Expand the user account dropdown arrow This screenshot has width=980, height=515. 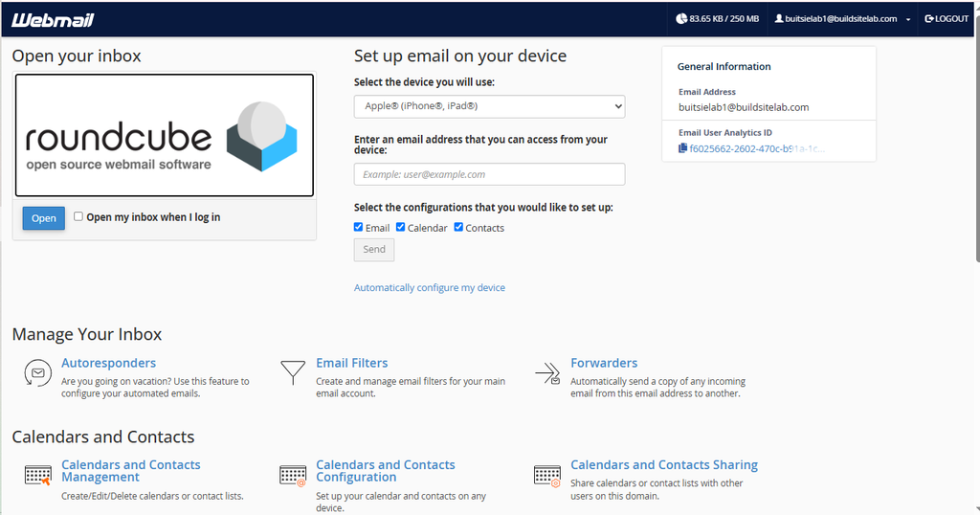click(x=908, y=19)
